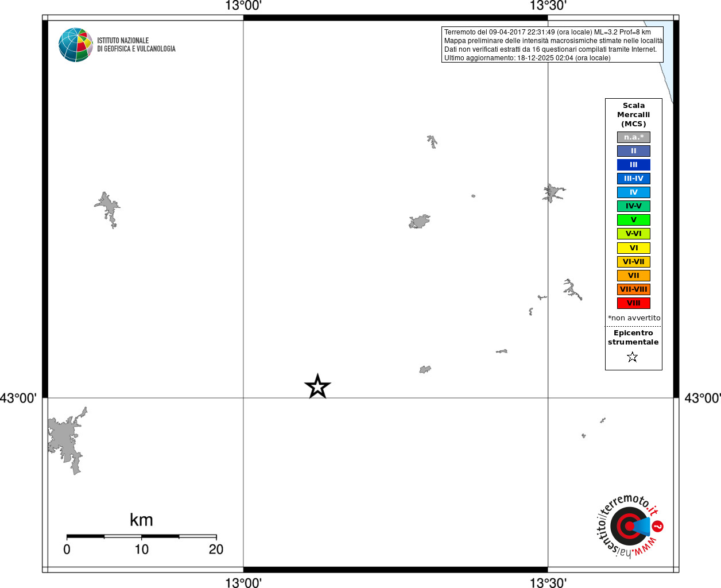Select the IV-V green legend swatch
This screenshot has height=588, width=721.
click(634, 206)
